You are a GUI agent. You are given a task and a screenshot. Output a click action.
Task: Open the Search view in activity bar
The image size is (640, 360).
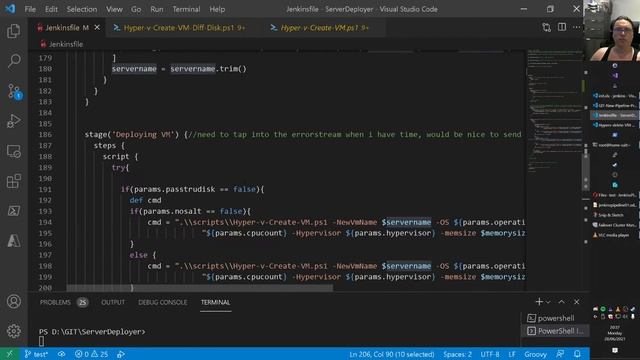click(13, 61)
